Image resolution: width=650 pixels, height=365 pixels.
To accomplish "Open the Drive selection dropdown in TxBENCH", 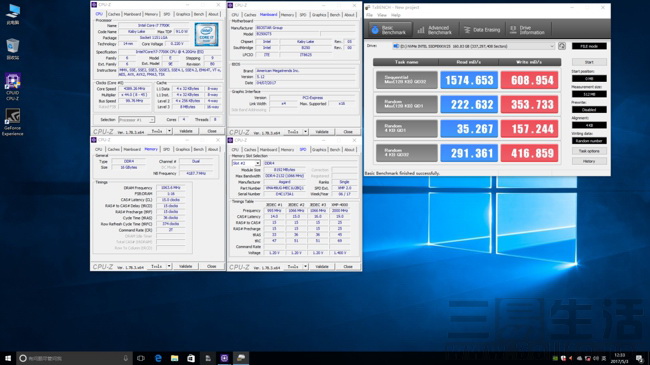I will tap(473, 46).
